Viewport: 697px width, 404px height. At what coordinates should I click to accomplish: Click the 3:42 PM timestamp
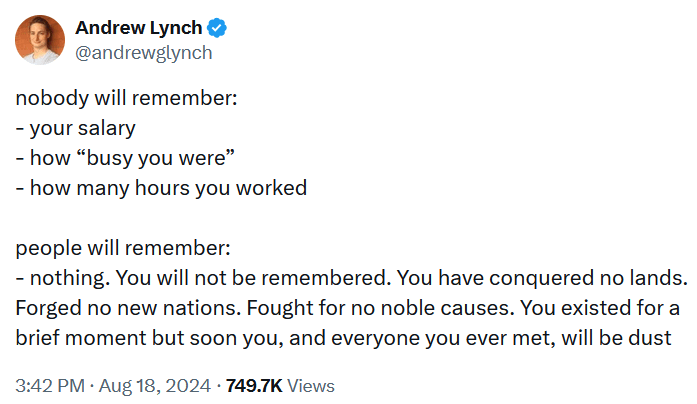tap(49, 385)
